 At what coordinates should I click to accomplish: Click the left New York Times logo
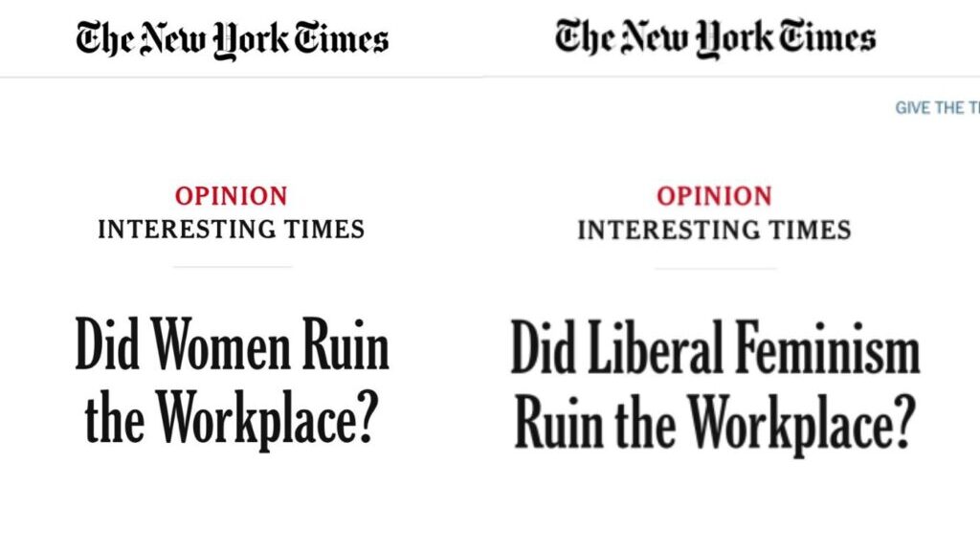click(233, 39)
